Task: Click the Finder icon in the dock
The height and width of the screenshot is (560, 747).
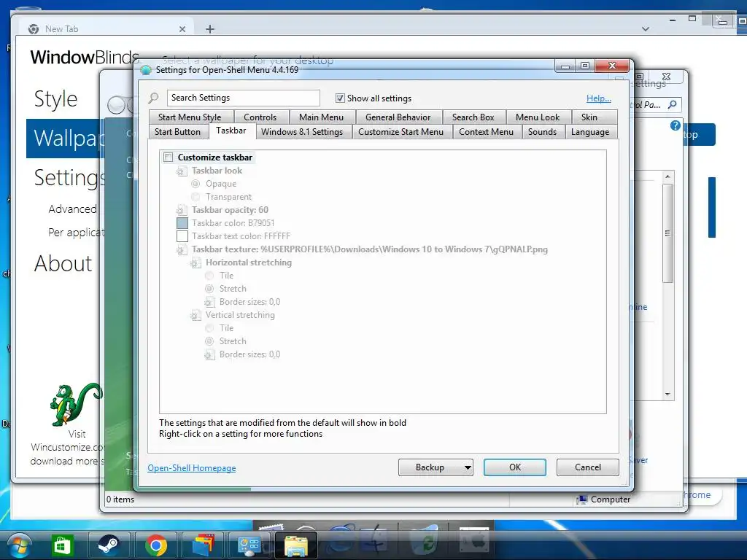Action: (376, 540)
